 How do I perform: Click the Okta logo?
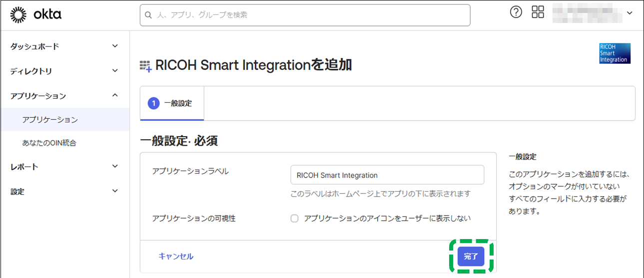point(35,14)
